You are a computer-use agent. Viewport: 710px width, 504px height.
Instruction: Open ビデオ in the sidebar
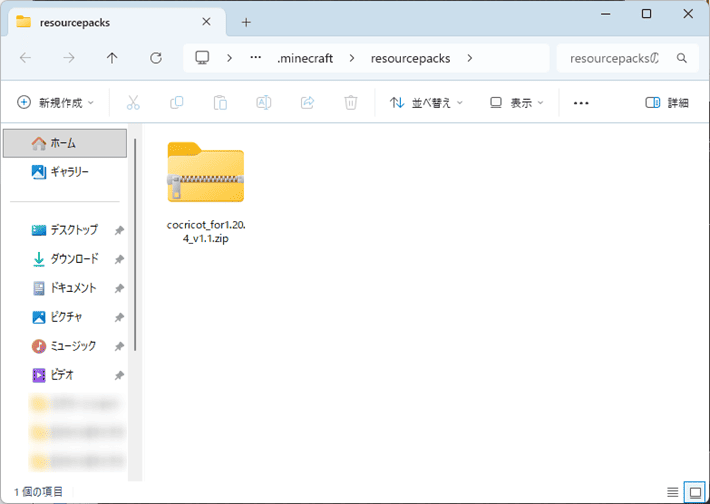53,375
